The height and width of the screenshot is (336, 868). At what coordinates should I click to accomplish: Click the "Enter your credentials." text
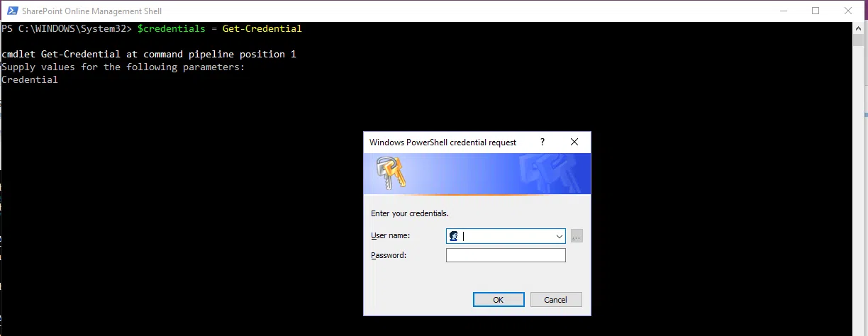coord(410,213)
